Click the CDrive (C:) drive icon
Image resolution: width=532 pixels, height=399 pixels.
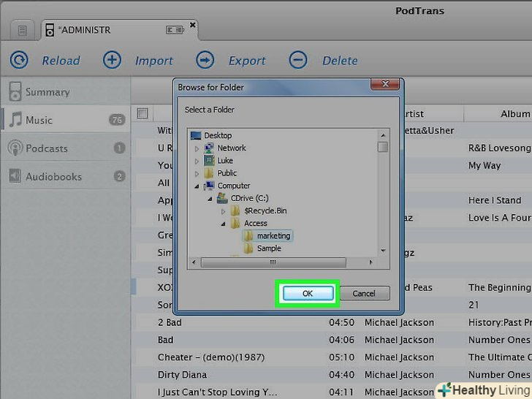click(x=222, y=198)
